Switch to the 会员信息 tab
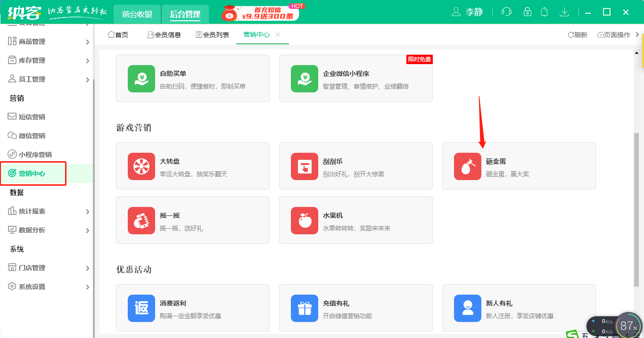644x338 pixels. coord(164,34)
